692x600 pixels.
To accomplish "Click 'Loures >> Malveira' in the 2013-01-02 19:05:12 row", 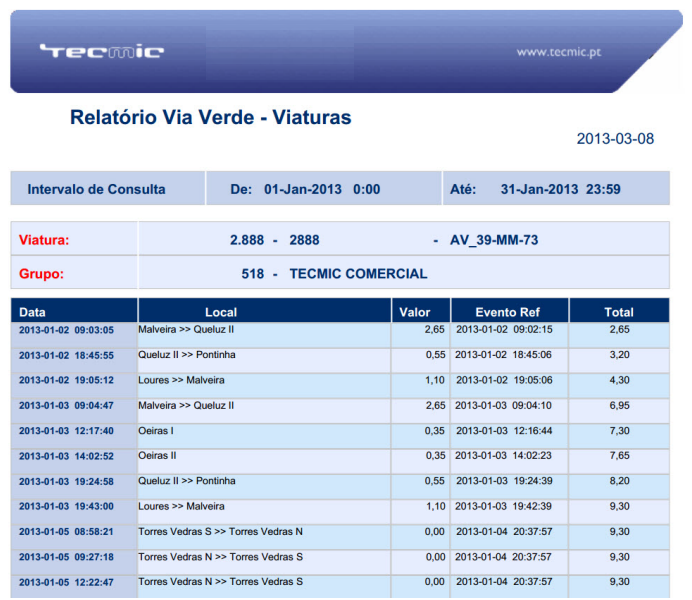I will [x=181, y=380].
